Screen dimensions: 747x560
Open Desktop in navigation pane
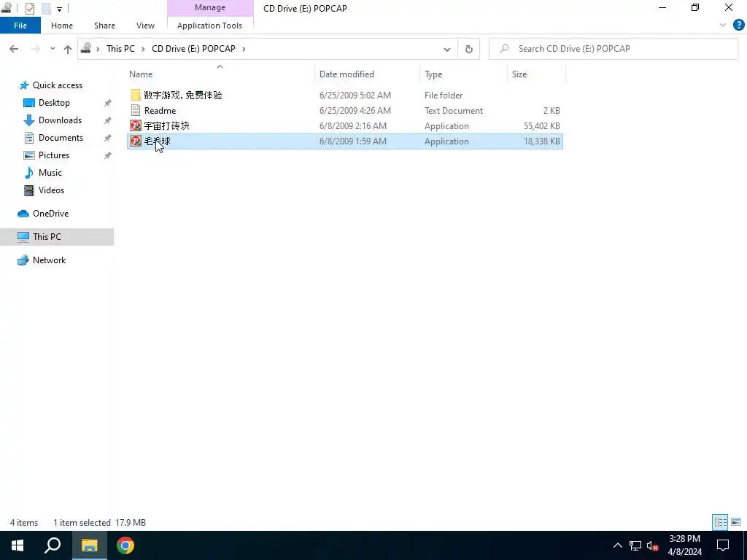[x=54, y=103]
